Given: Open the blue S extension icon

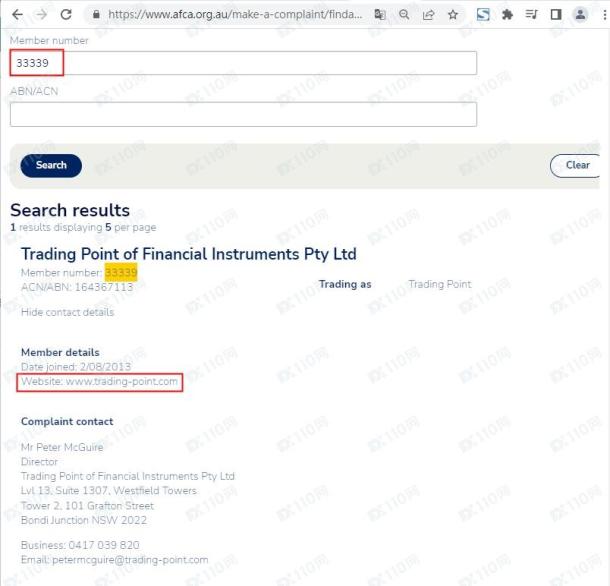Looking at the screenshot, I should point(483,15).
